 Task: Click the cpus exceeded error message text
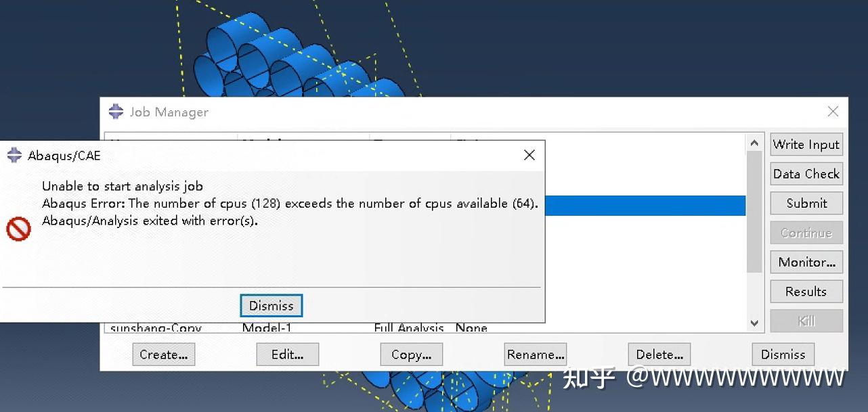(x=290, y=204)
